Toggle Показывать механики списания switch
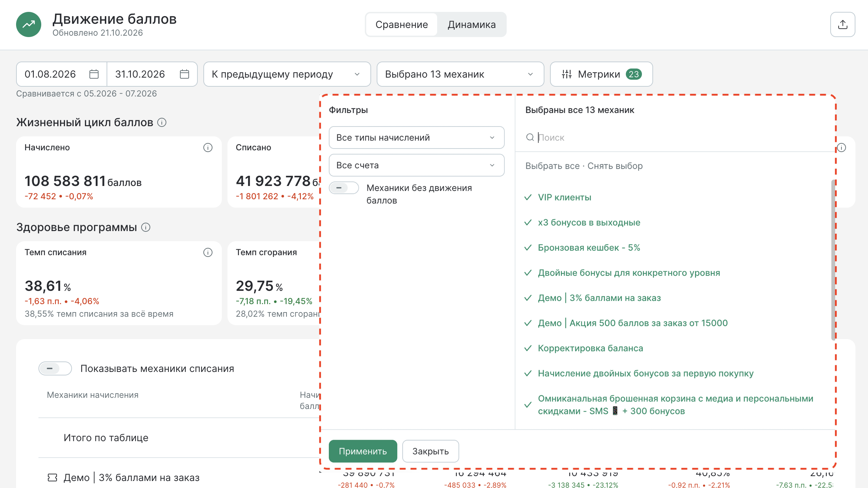Viewport: 868px width, 488px height. point(55,368)
